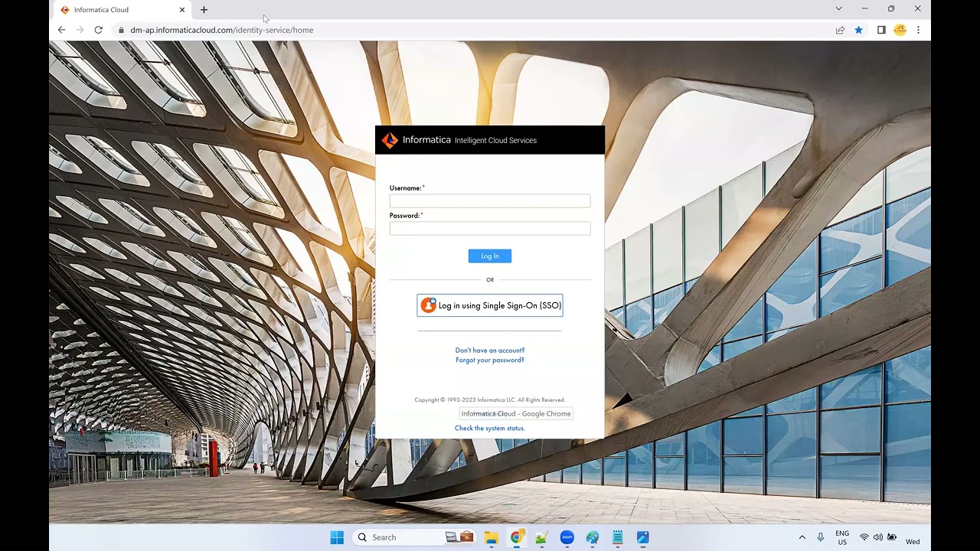Image resolution: width=980 pixels, height=551 pixels.
Task: Open the Chrome profile avatar
Action: pos(900,30)
